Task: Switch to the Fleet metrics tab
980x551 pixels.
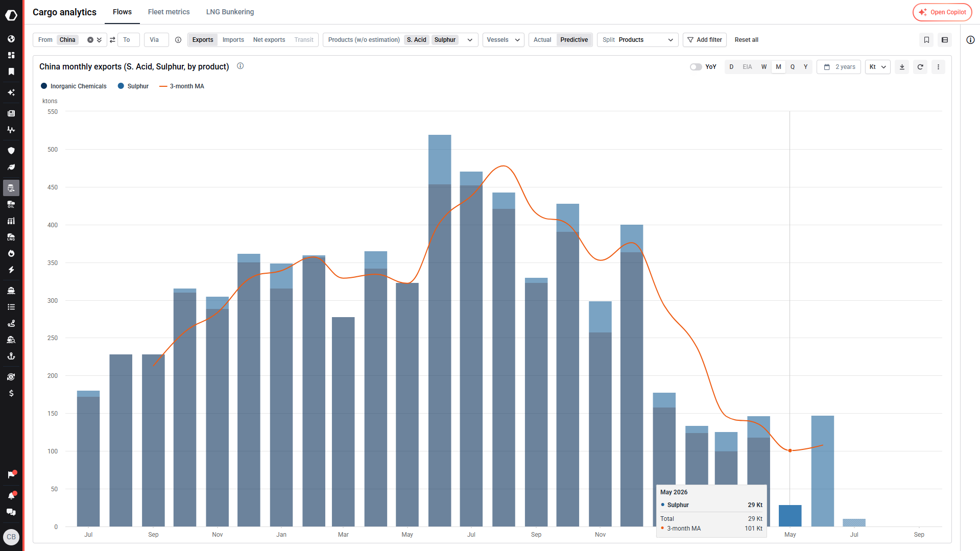Action: (169, 12)
